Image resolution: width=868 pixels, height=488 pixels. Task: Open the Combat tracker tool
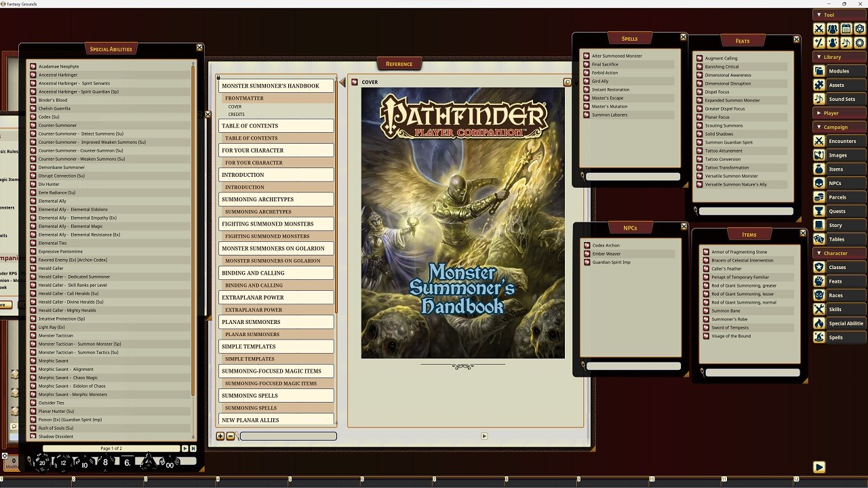(x=819, y=28)
